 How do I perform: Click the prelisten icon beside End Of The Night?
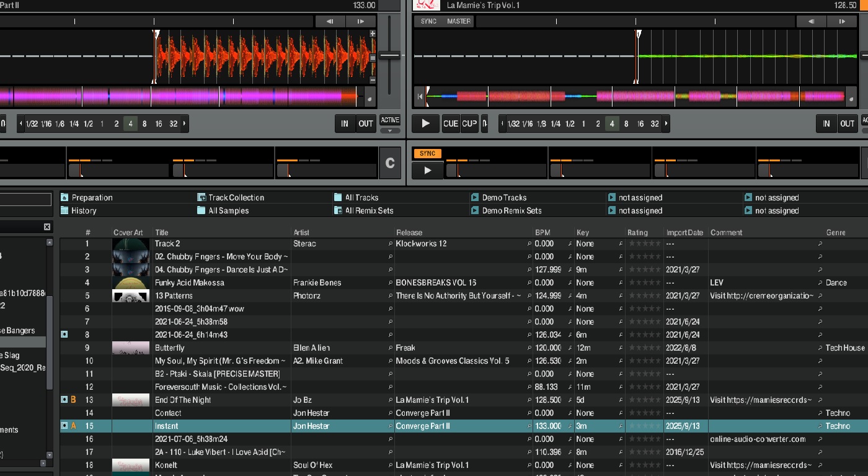pos(64,400)
